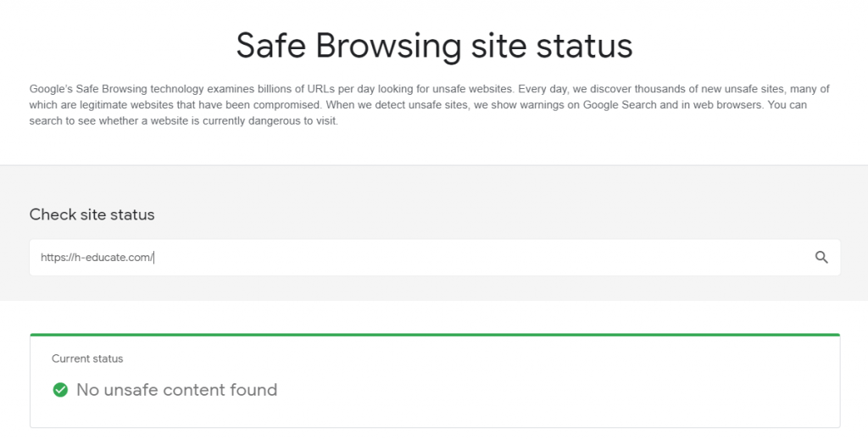Click the word 'Google's' starting the description
The width and height of the screenshot is (868, 439).
pyautogui.click(x=49, y=88)
